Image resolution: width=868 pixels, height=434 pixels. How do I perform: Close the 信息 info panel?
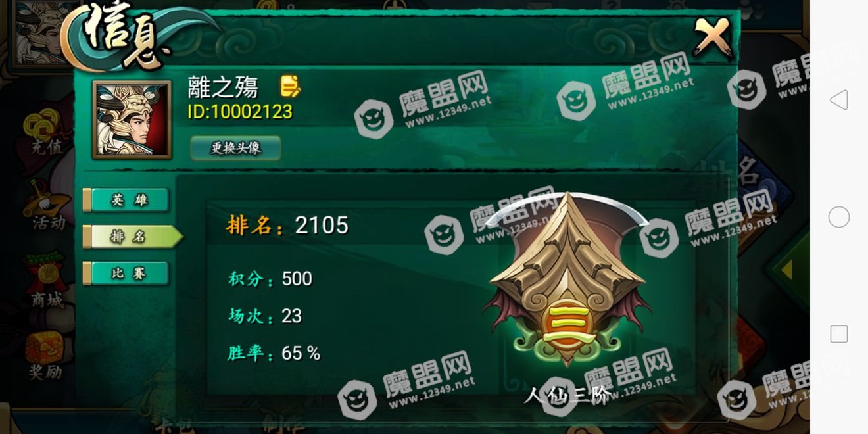(x=713, y=37)
